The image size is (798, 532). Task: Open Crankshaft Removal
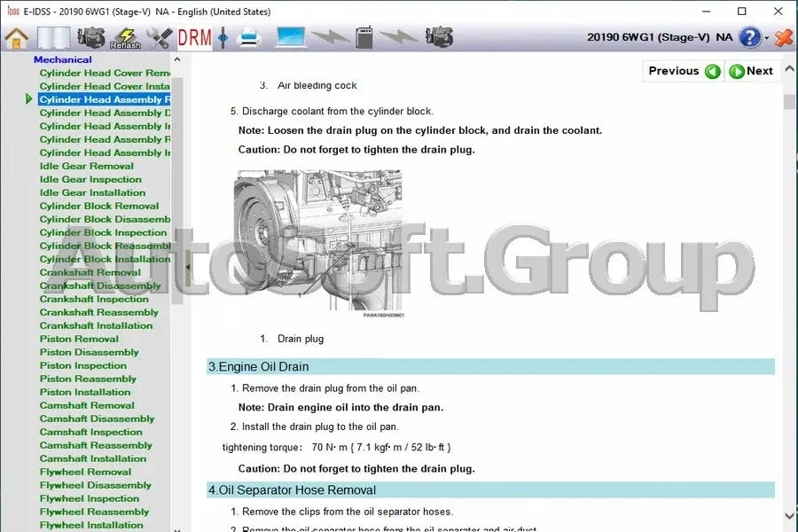[x=90, y=272]
